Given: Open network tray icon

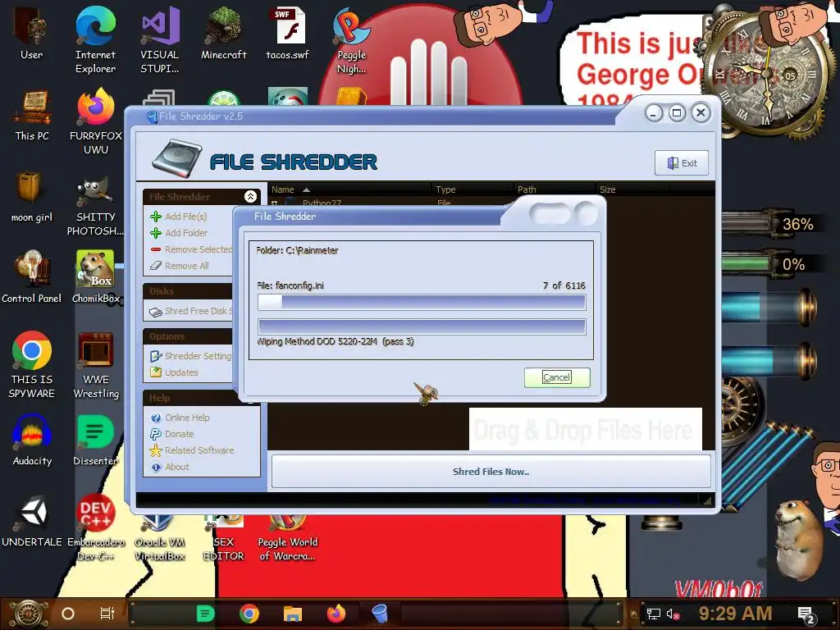Looking at the screenshot, I should [654, 614].
